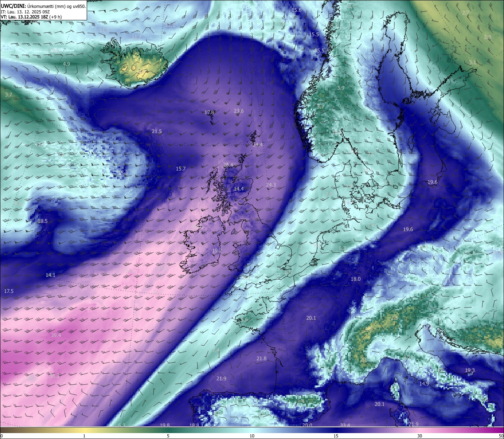This screenshot has width=504, height=439.
Task: Select the 21.5 value label
Action: [157, 132]
